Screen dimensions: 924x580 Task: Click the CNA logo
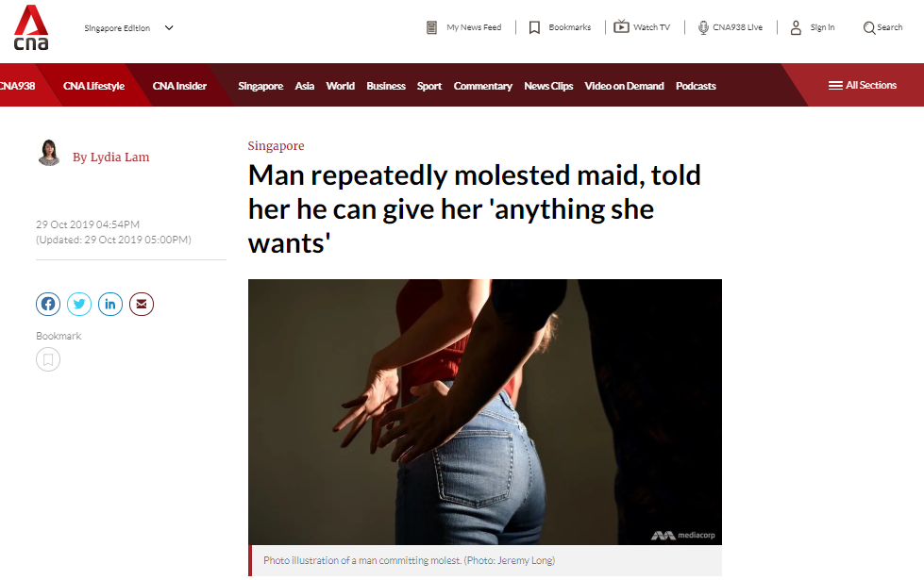click(x=31, y=27)
